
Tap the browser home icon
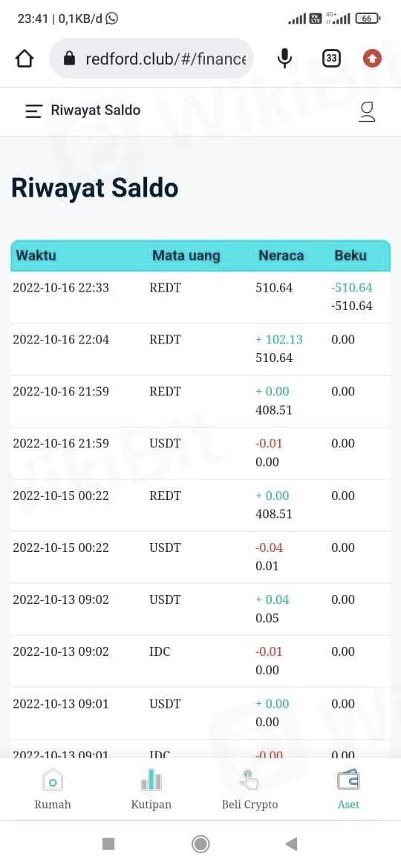click(x=25, y=59)
